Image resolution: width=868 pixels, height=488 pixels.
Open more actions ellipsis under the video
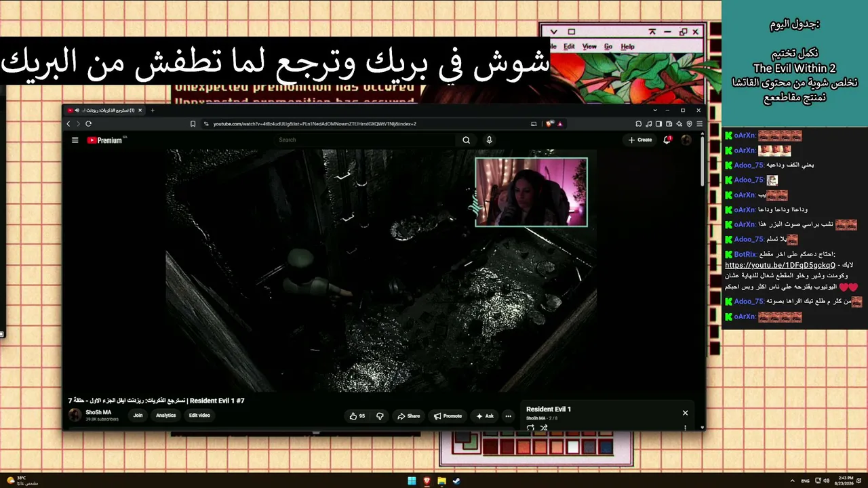point(508,416)
